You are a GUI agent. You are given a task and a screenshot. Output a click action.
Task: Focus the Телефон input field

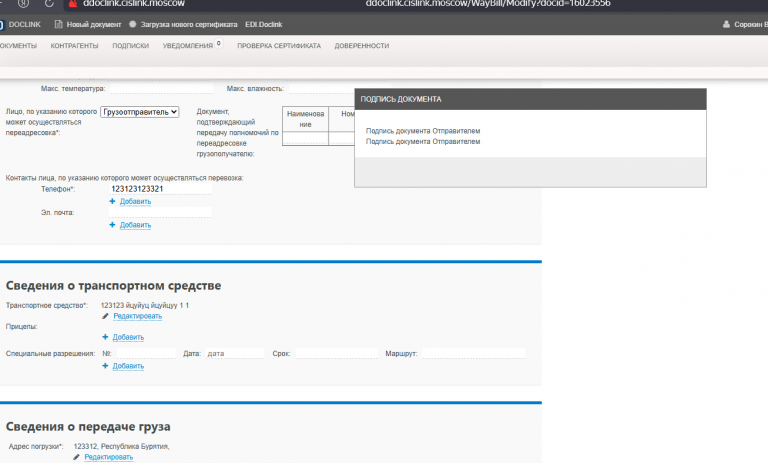click(160, 189)
